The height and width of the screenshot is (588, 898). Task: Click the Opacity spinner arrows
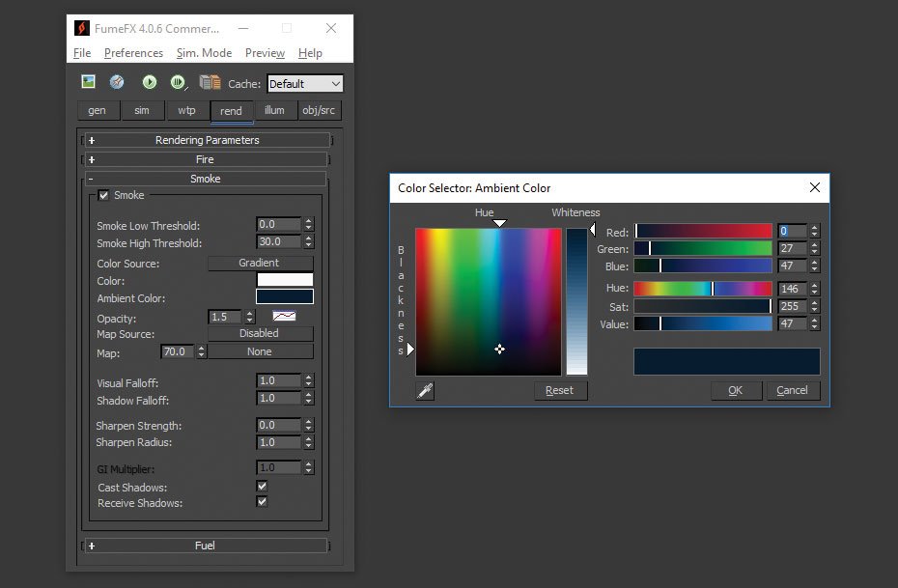click(250, 317)
